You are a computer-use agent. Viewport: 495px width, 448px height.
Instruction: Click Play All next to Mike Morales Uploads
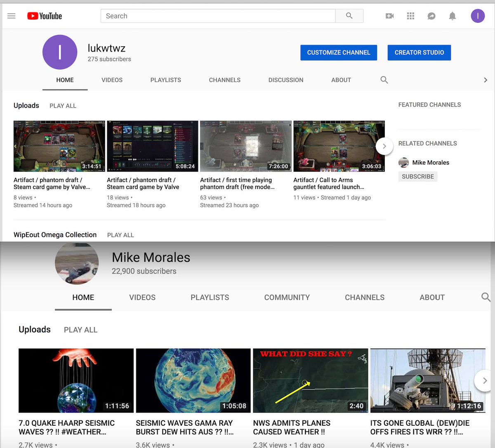point(81,330)
